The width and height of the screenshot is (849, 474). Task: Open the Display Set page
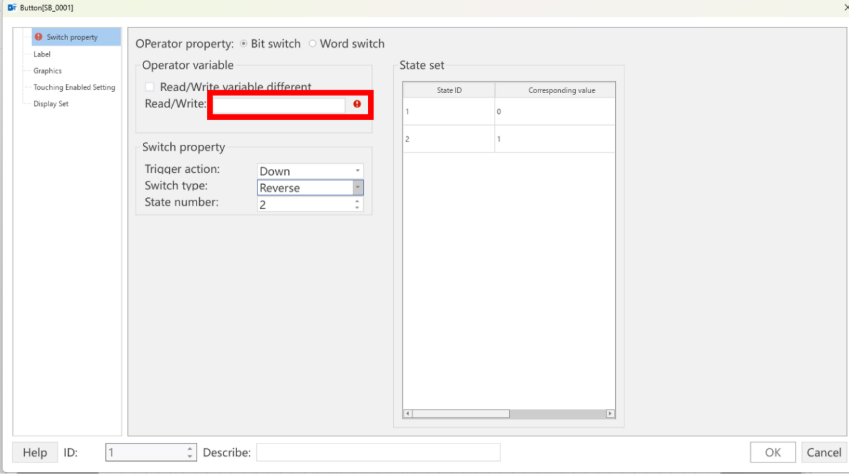[51, 103]
